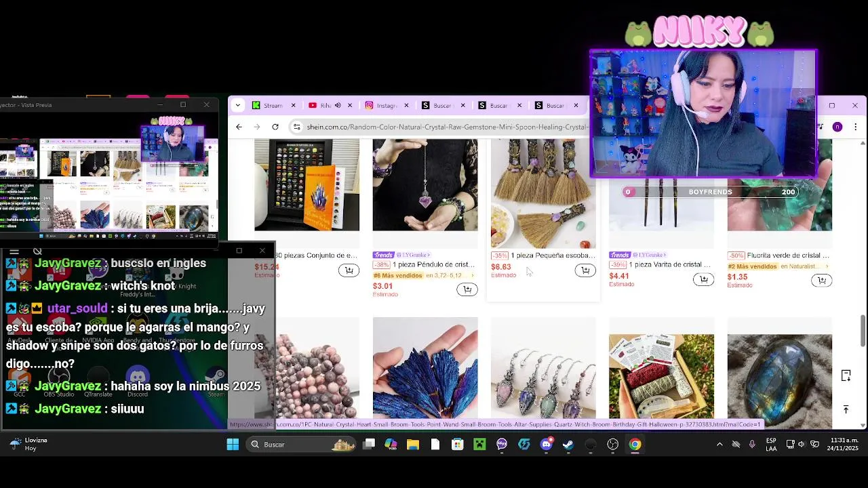The height and width of the screenshot is (488, 868).
Task: Open the purple pendulum product image
Action: tap(425, 185)
